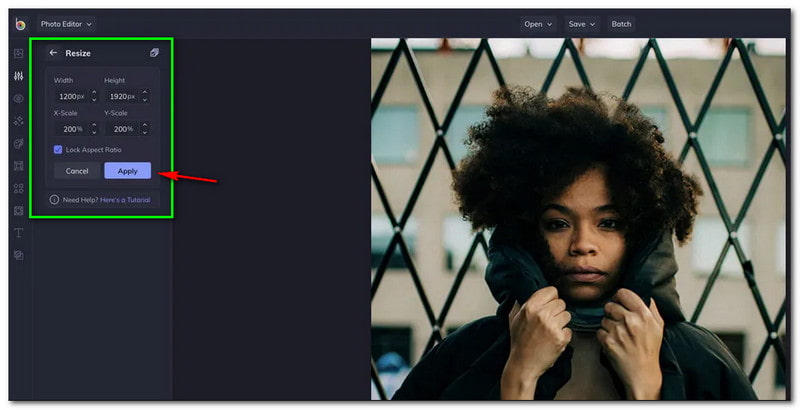The image size is (800, 410).
Task: Select the Text tool icon
Action: click(x=18, y=233)
